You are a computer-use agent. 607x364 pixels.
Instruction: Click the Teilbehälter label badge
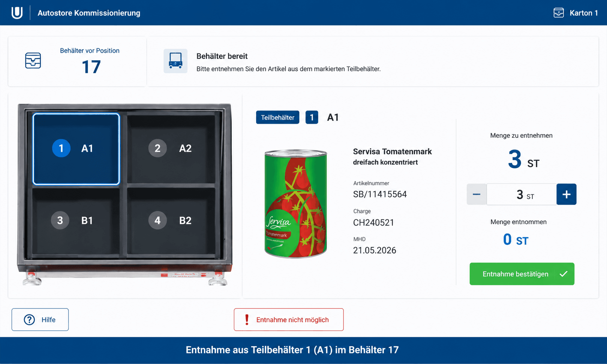tap(278, 117)
